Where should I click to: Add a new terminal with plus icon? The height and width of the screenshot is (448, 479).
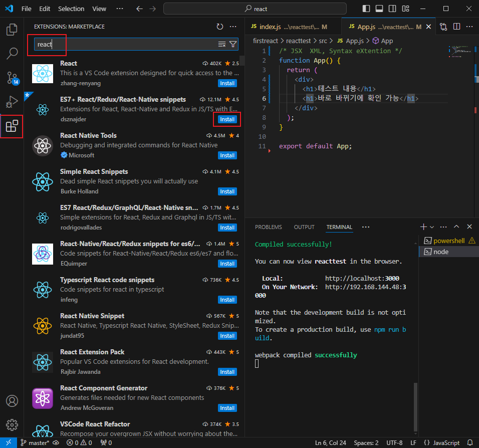[423, 227]
